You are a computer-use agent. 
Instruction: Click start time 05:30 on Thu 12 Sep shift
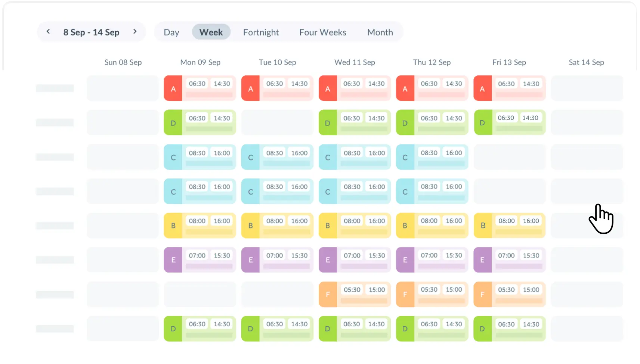tap(429, 290)
